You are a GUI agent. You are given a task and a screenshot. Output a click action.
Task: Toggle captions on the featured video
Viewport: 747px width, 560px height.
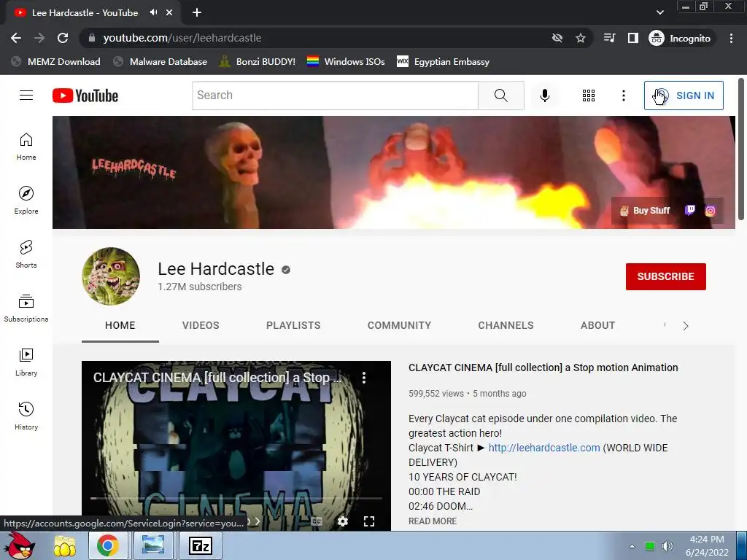(317, 521)
